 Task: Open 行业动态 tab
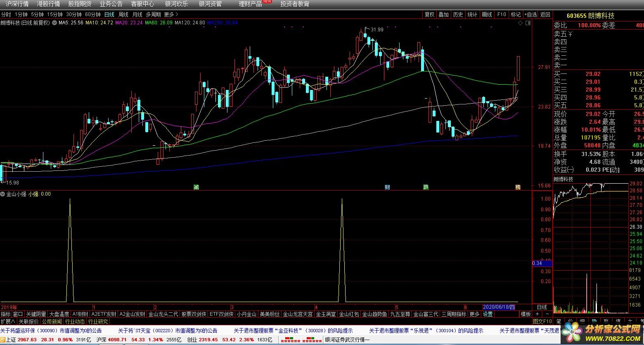click(x=75, y=321)
